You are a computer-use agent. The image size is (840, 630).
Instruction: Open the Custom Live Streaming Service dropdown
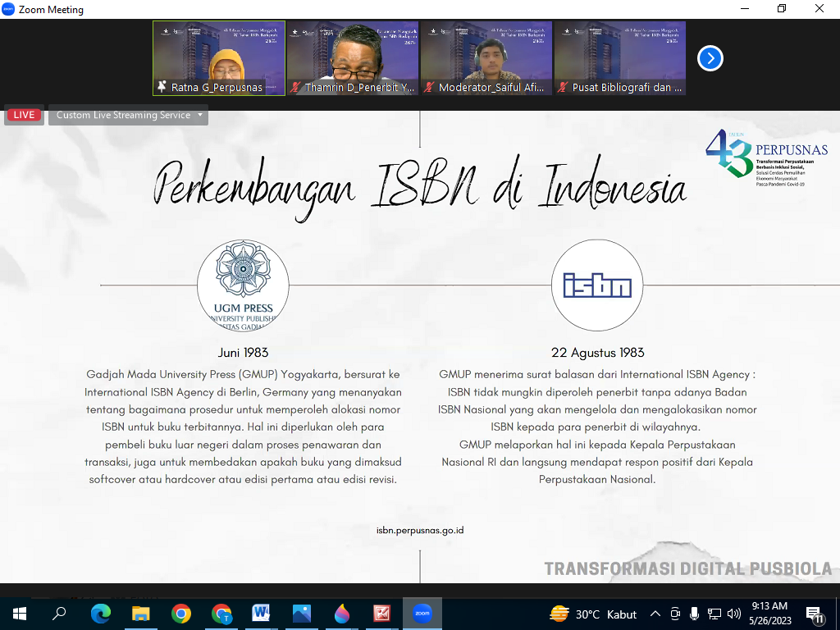click(x=128, y=115)
